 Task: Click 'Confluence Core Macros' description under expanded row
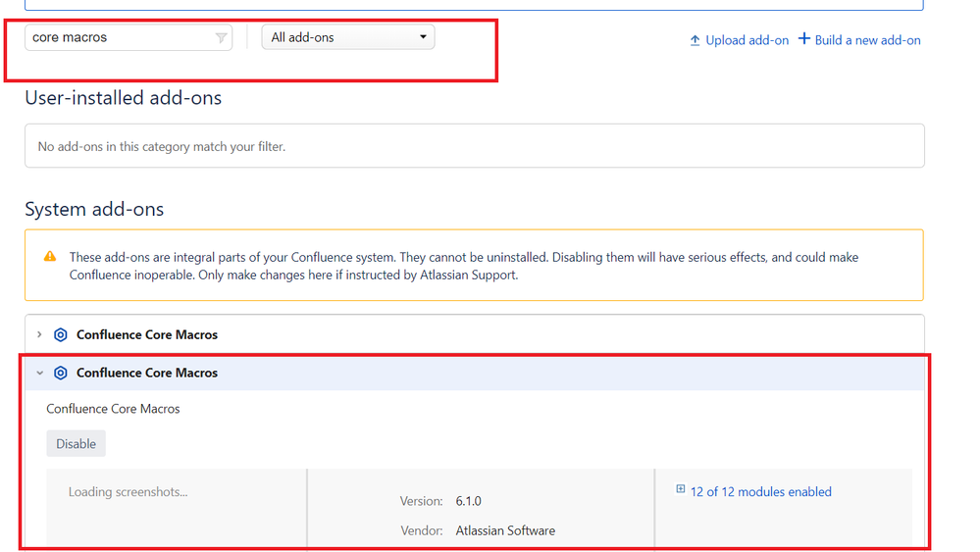[113, 409]
